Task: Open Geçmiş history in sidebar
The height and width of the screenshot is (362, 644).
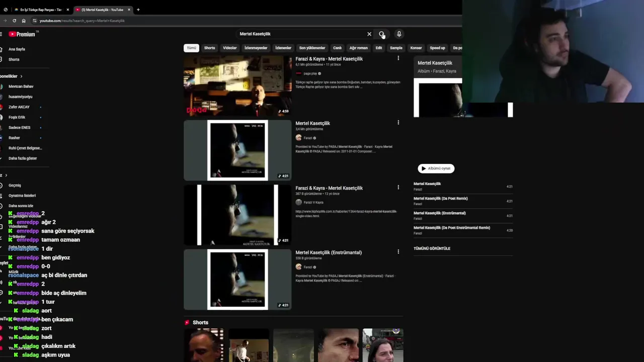Action: click(x=15, y=186)
